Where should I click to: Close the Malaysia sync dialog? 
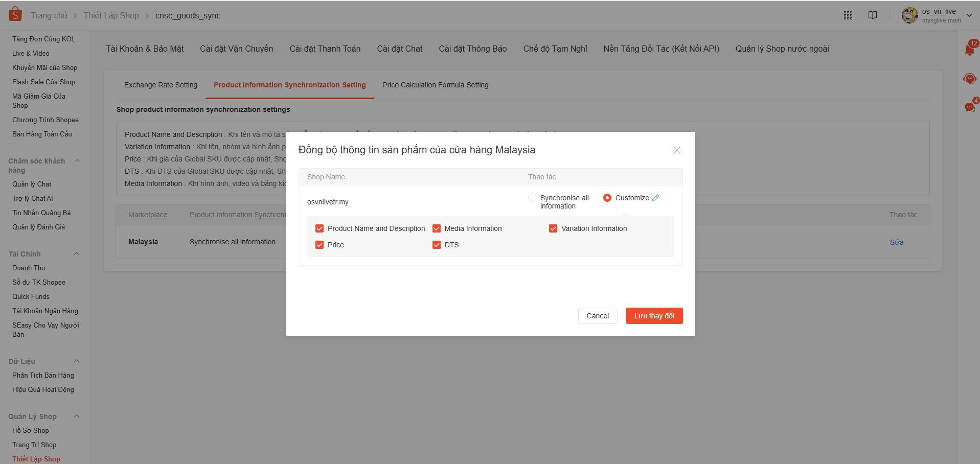click(676, 150)
